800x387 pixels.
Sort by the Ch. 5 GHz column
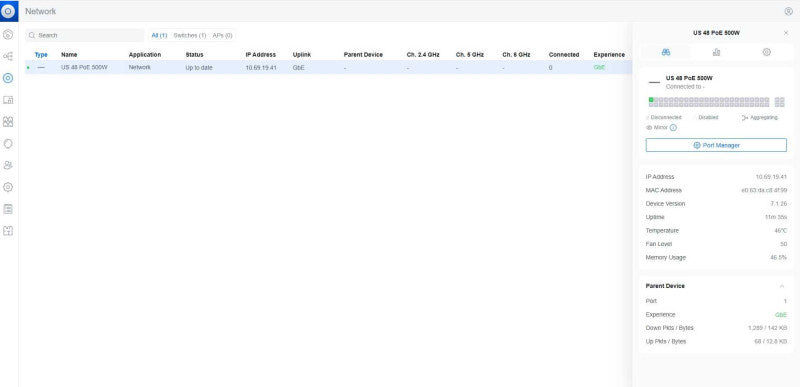[x=469, y=55]
